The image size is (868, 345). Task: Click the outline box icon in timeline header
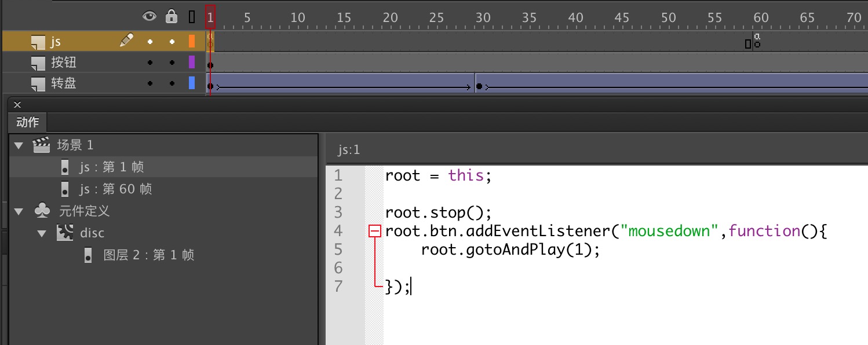(192, 17)
